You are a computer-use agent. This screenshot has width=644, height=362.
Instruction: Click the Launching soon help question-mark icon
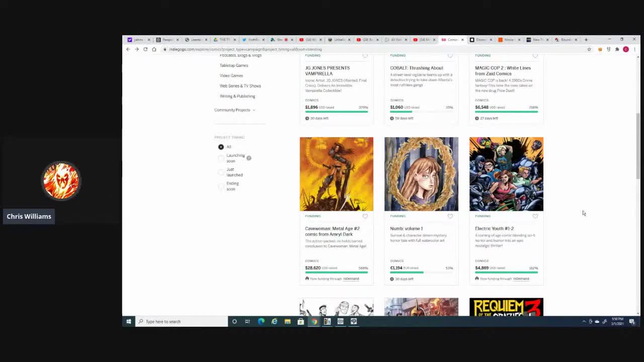249,158
